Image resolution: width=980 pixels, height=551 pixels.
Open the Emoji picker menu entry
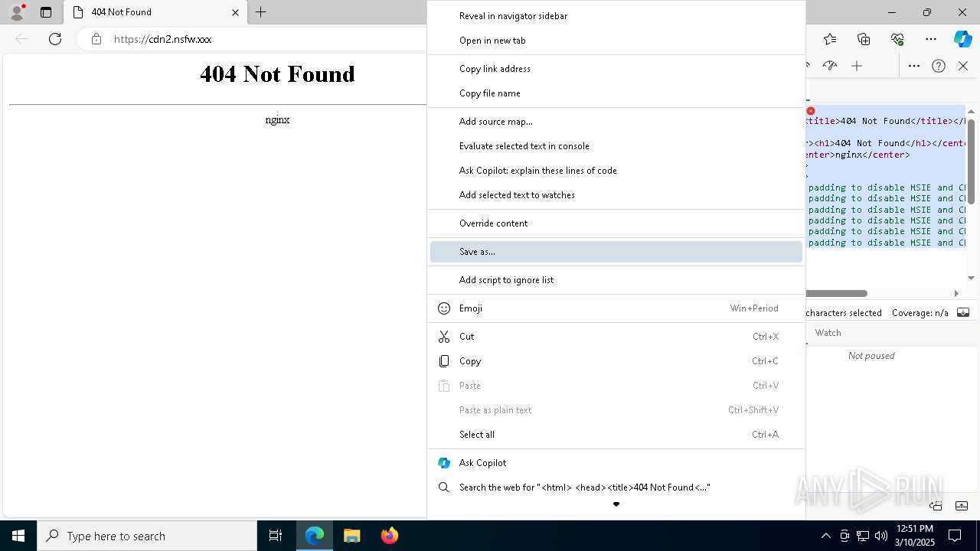click(x=616, y=308)
